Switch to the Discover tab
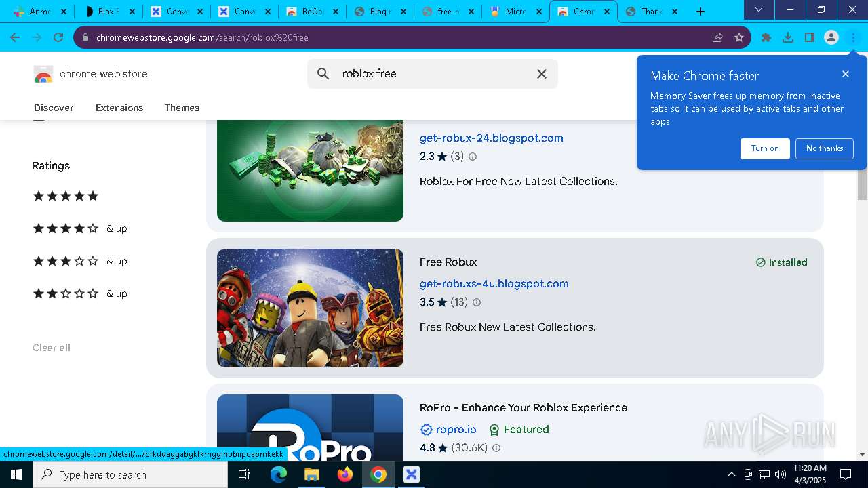 (54, 108)
